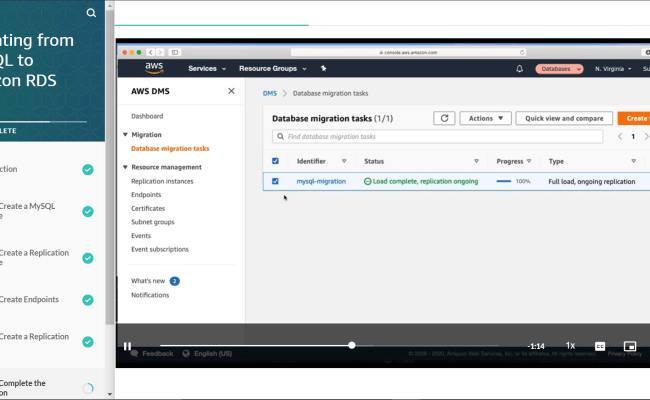Open the course search magnifier icon

pos(91,13)
